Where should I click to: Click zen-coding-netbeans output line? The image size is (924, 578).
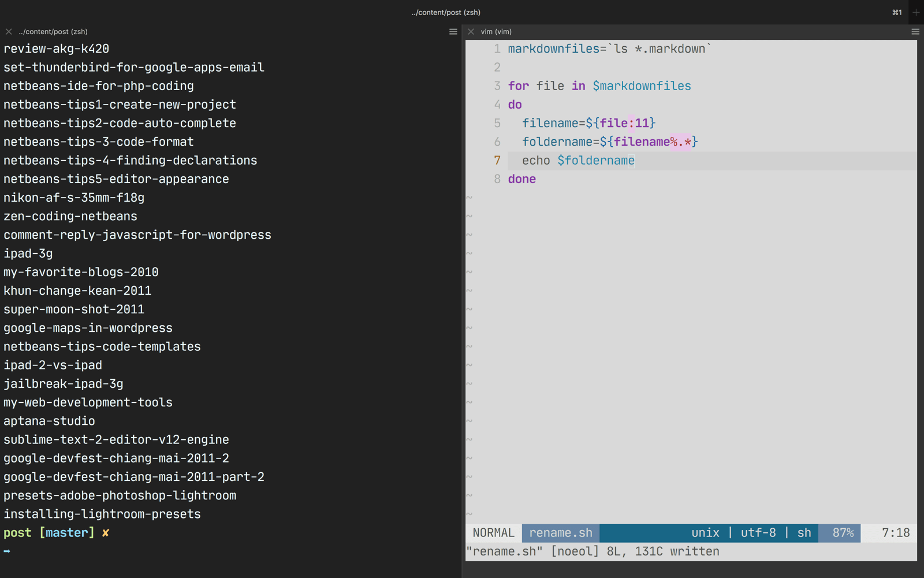[x=70, y=216]
